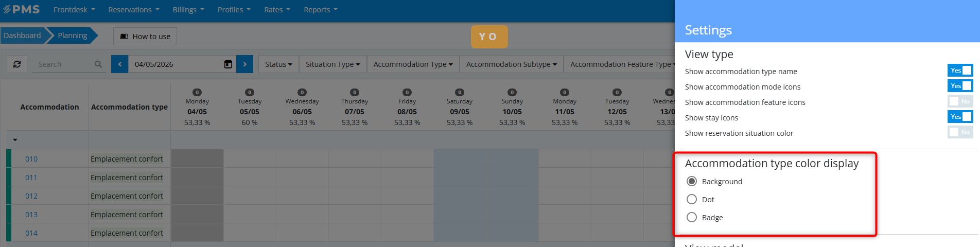Expand the Situation Type dropdown
Image resolution: width=980 pixels, height=247 pixels.
click(332, 64)
